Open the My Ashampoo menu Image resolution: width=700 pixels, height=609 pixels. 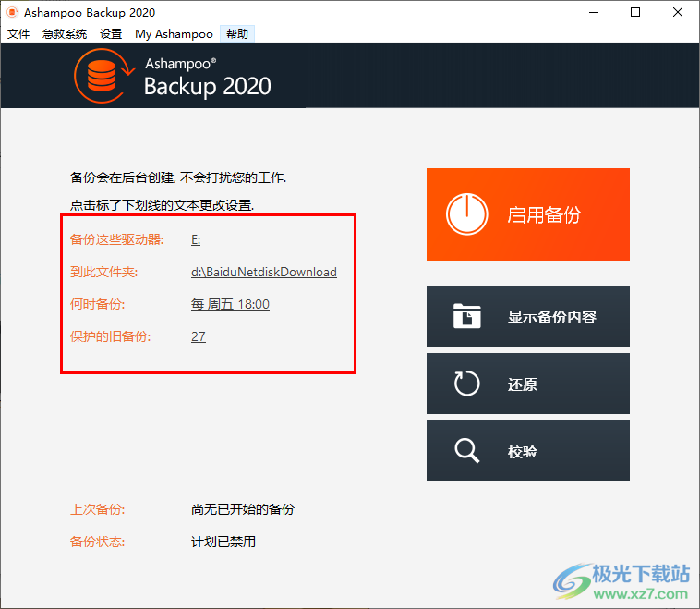pyautogui.click(x=174, y=34)
